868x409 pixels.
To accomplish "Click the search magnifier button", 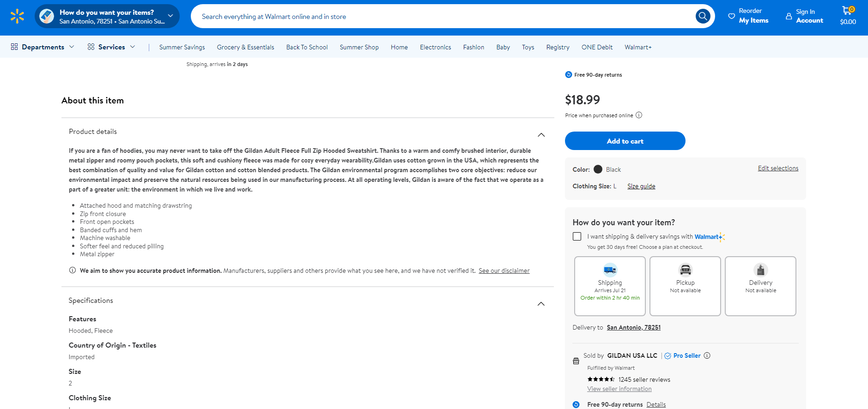I will 703,16.
